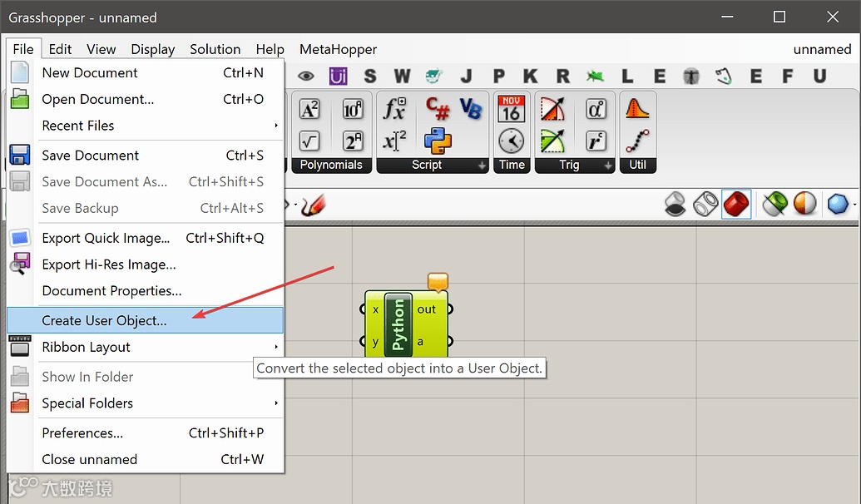Click the red sketch pencil tool
The image size is (861, 504).
click(314, 205)
